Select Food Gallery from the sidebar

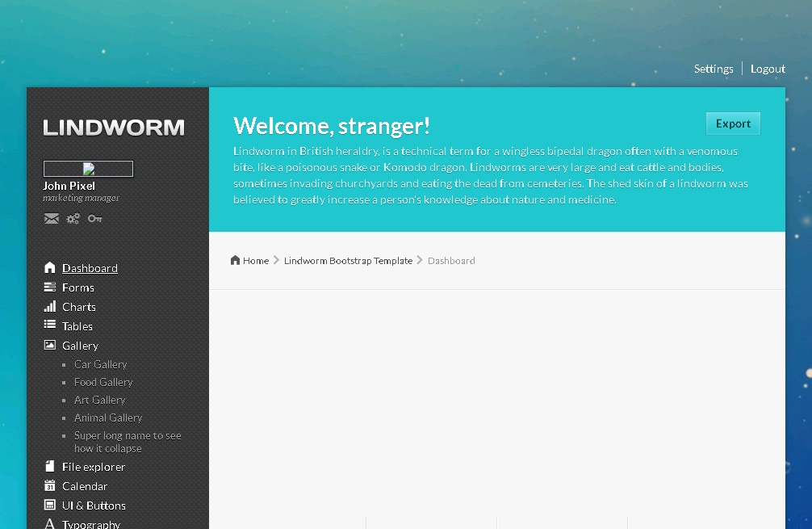103,382
